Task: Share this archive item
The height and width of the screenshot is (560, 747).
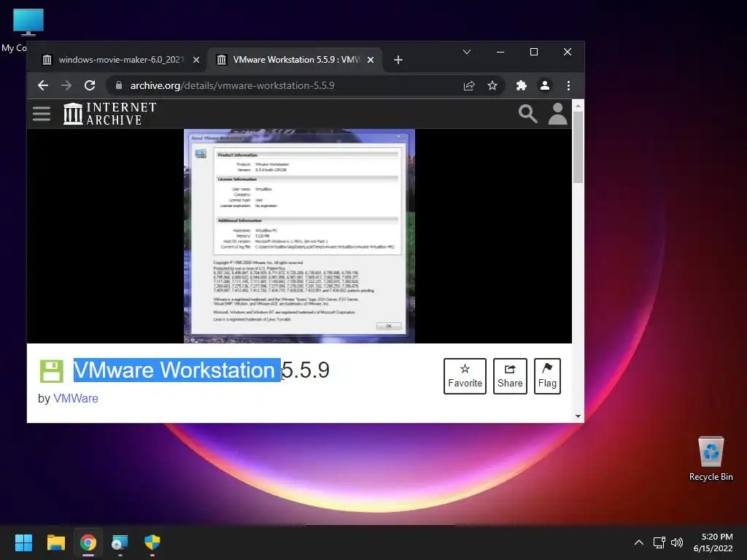Action: pos(510,376)
